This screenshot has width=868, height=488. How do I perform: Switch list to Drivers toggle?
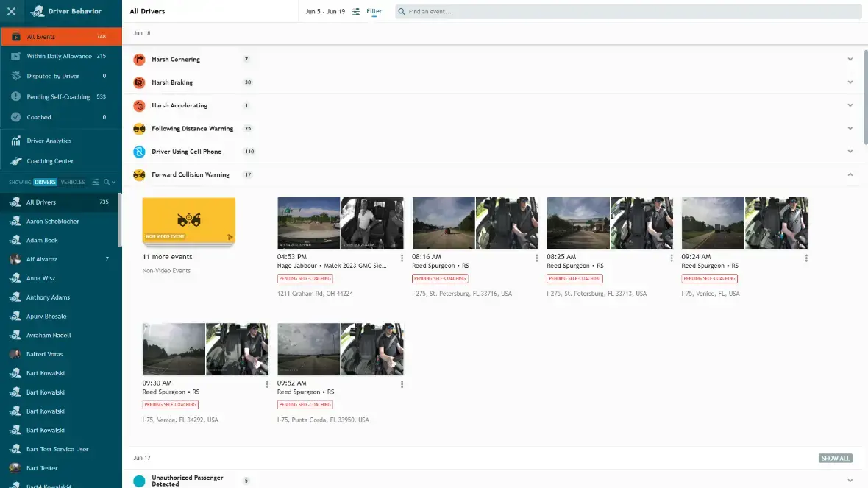pos(45,183)
